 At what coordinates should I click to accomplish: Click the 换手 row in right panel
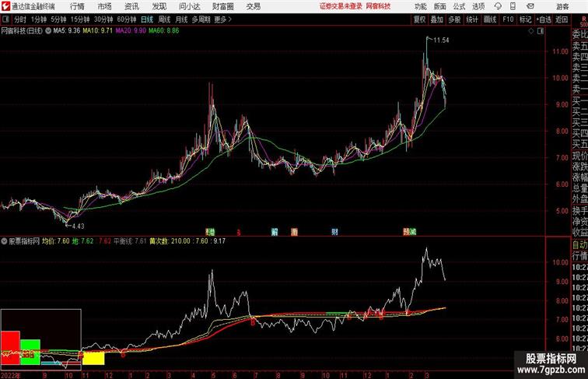(x=579, y=211)
